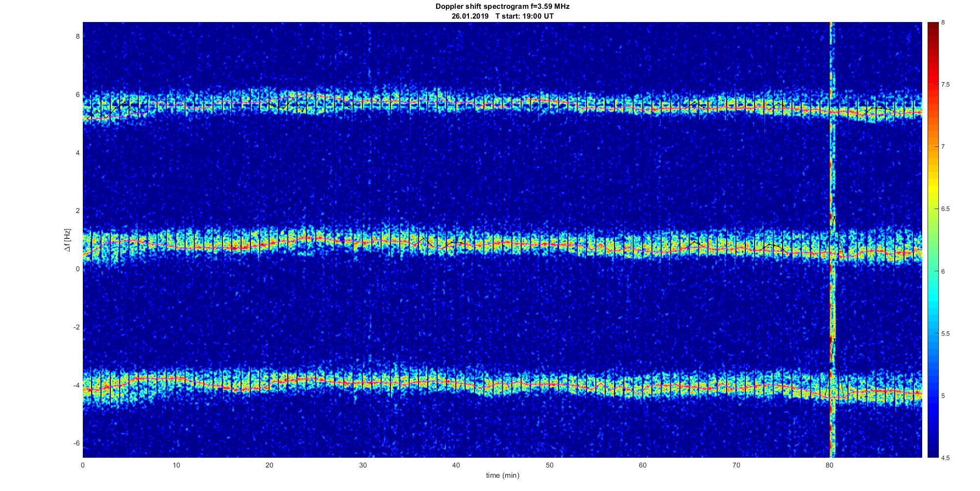Screen dimensions: 980x491
Task: Click the x-axis tick label '70'
Action: [736, 466]
